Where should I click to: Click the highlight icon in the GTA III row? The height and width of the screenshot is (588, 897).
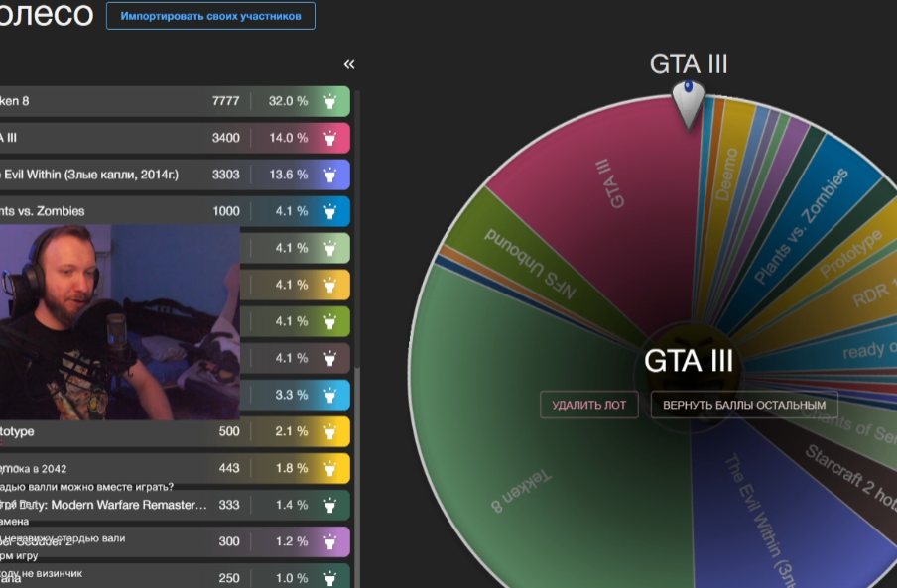[330, 138]
